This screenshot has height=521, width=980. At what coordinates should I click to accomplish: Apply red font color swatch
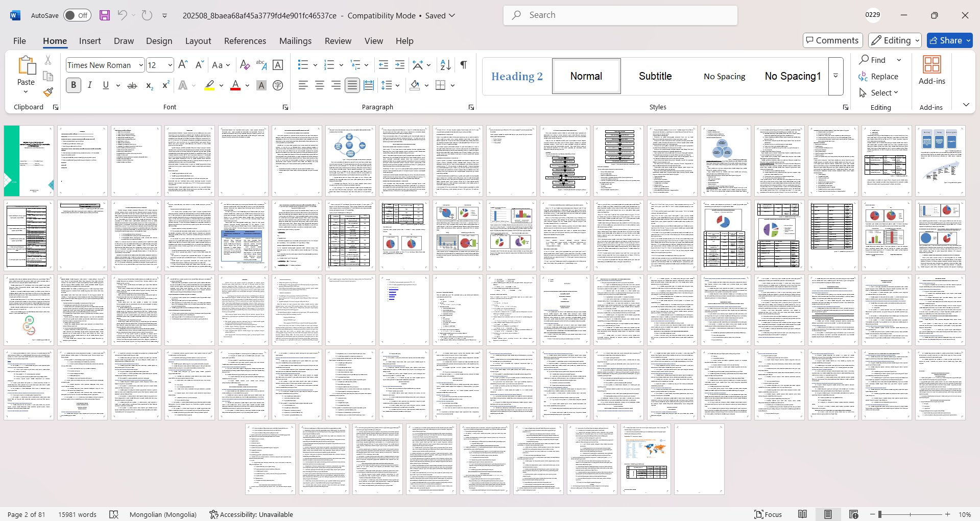pyautogui.click(x=235, y=85)
